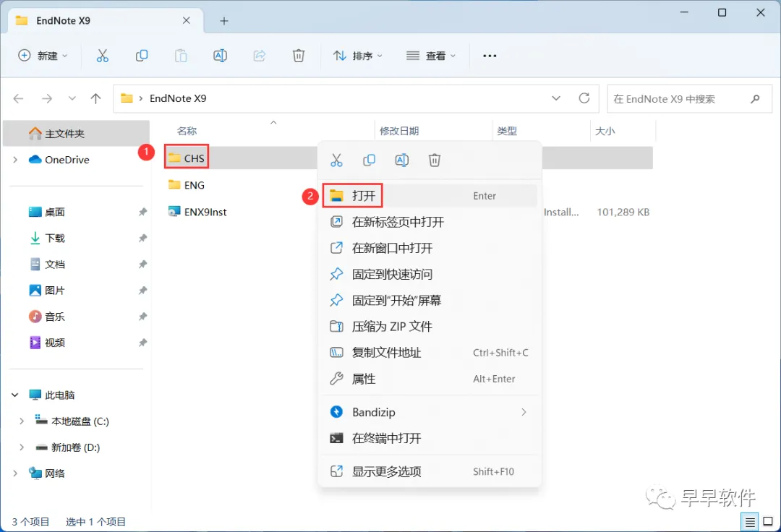Click the Rename icon in the context menu
Image resolution: width=781 pixels, height=532 pixels.
[402, 160]
